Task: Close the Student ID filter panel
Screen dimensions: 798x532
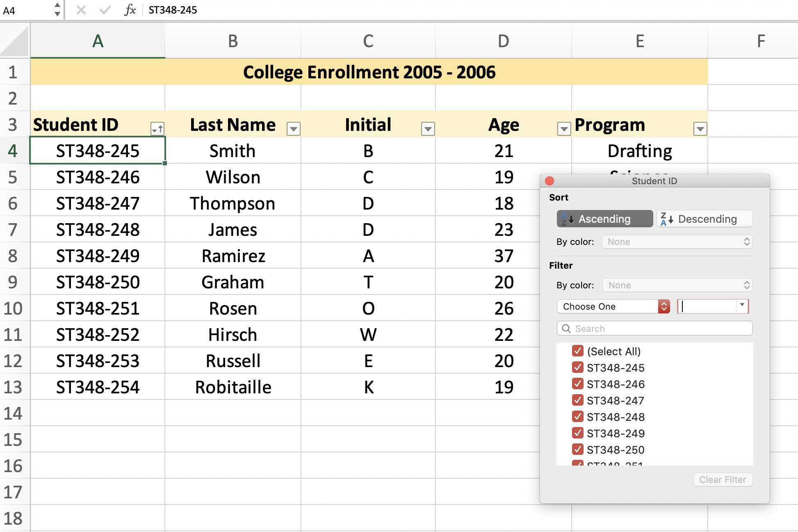Action: pos(549,181)
